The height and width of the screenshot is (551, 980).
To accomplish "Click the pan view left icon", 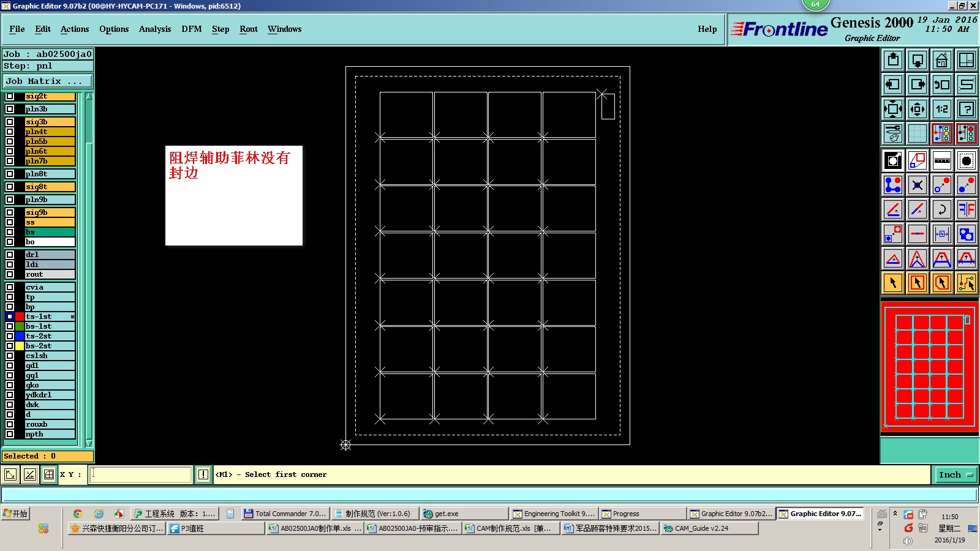I will point(893,84).
